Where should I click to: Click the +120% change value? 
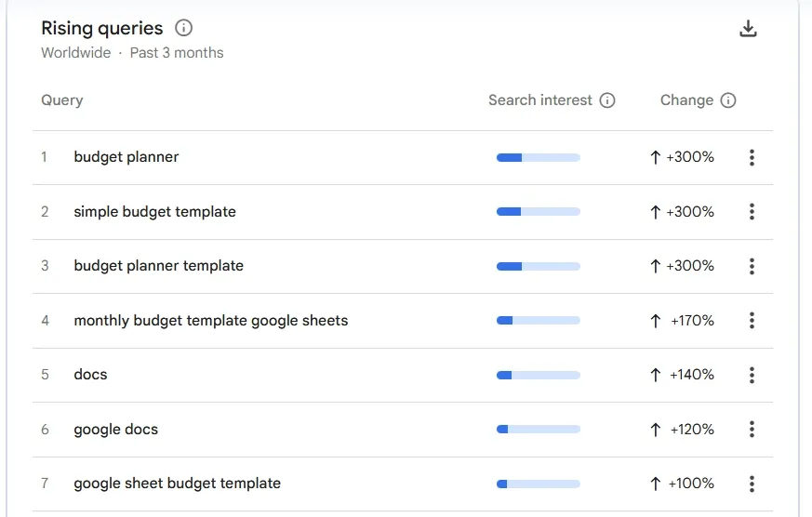692,430
